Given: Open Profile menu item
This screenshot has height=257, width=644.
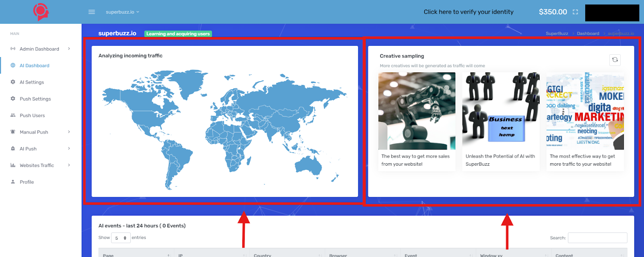Looking at the screenshot, I should 27,182.
